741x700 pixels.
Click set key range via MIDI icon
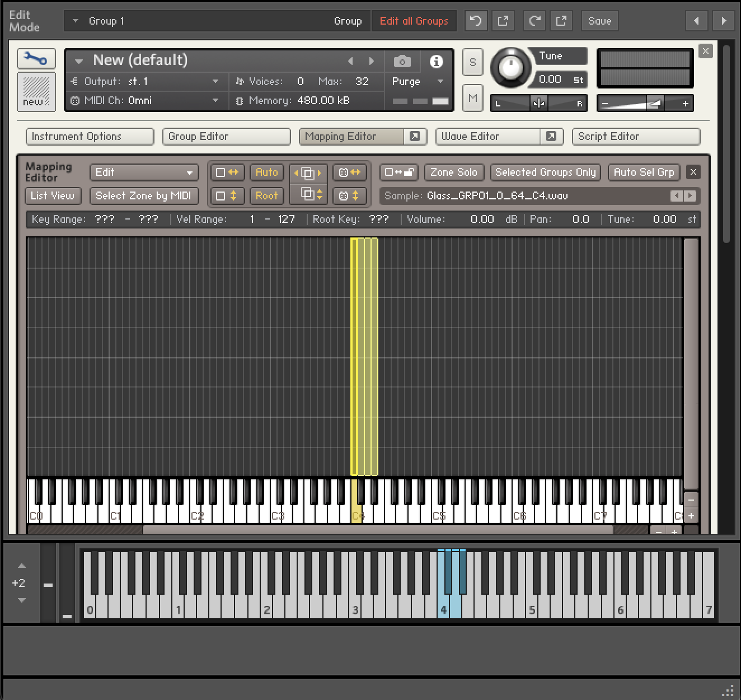350,172
